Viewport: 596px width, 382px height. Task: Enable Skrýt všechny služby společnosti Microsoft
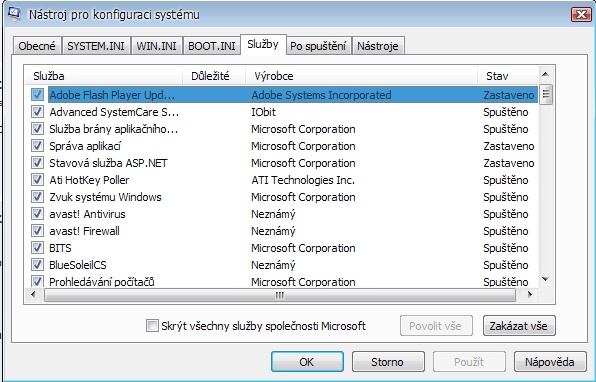(152, 326)
